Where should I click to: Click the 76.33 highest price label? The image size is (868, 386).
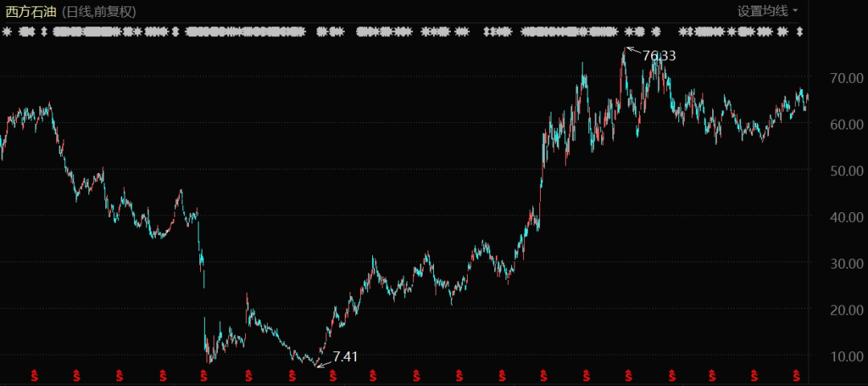(659, 55)
